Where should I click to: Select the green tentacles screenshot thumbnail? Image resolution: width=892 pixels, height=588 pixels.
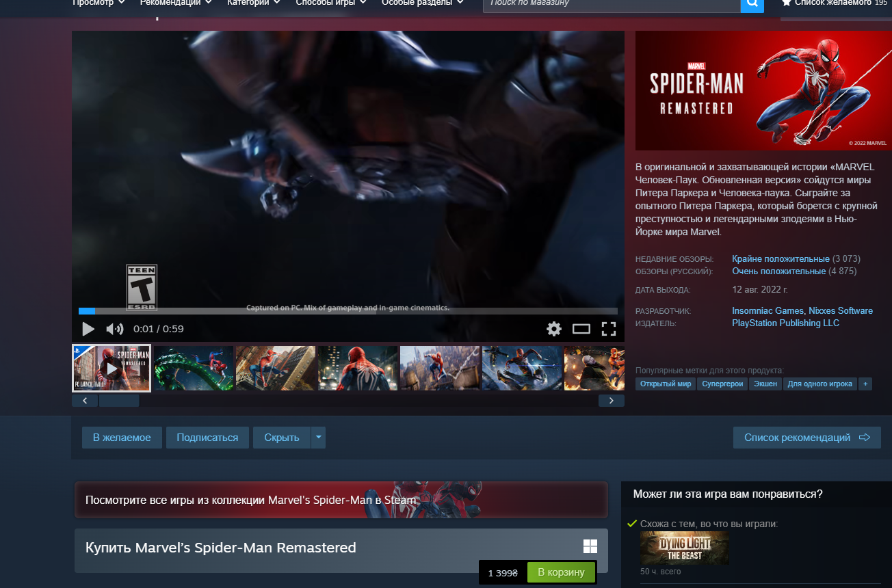[x=194, y=368]
